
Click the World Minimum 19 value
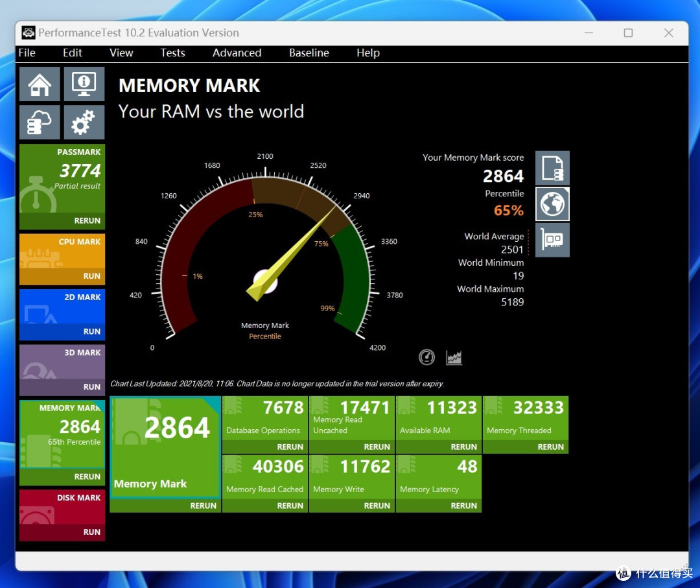pos(518,276)
